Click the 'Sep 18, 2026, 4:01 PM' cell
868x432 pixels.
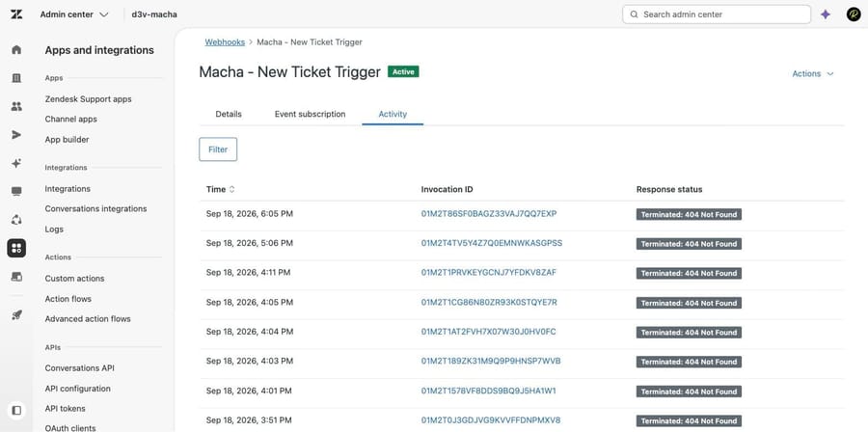249,391
